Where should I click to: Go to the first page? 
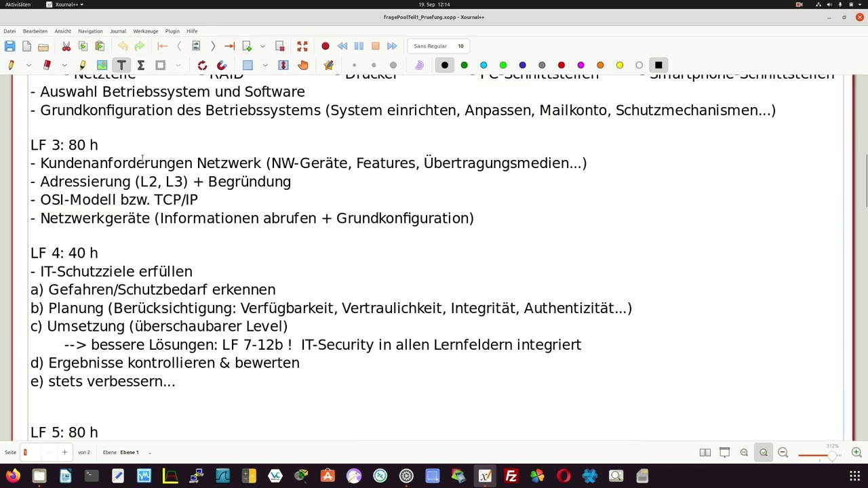point(162,46)
